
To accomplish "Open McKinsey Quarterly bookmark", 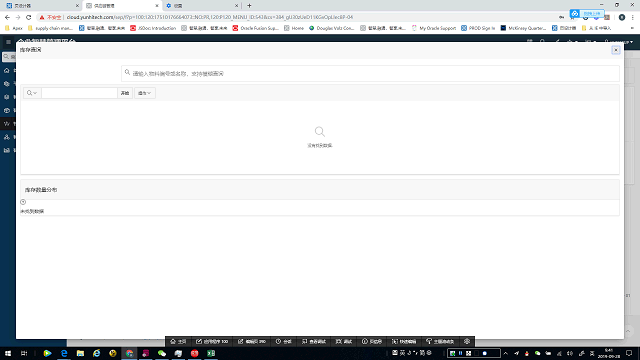I will click(x=523, y=28).
